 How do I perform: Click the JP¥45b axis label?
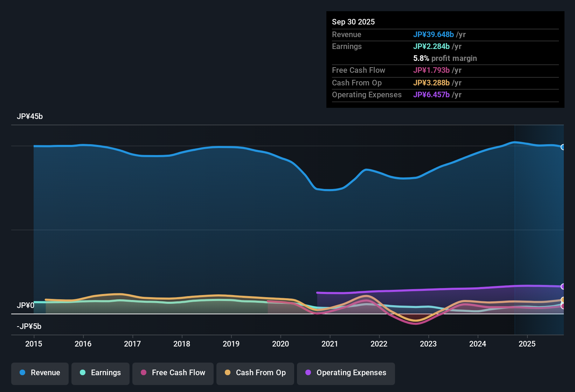(30, 116)
